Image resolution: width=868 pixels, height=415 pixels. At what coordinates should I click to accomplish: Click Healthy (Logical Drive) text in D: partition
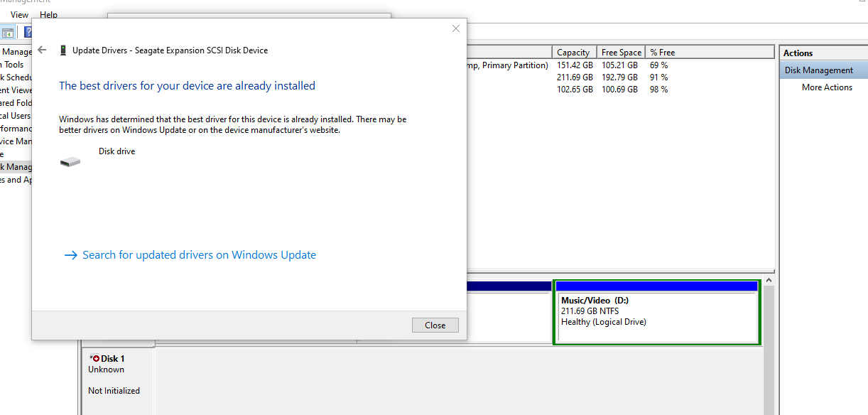(x=604, y=322)
